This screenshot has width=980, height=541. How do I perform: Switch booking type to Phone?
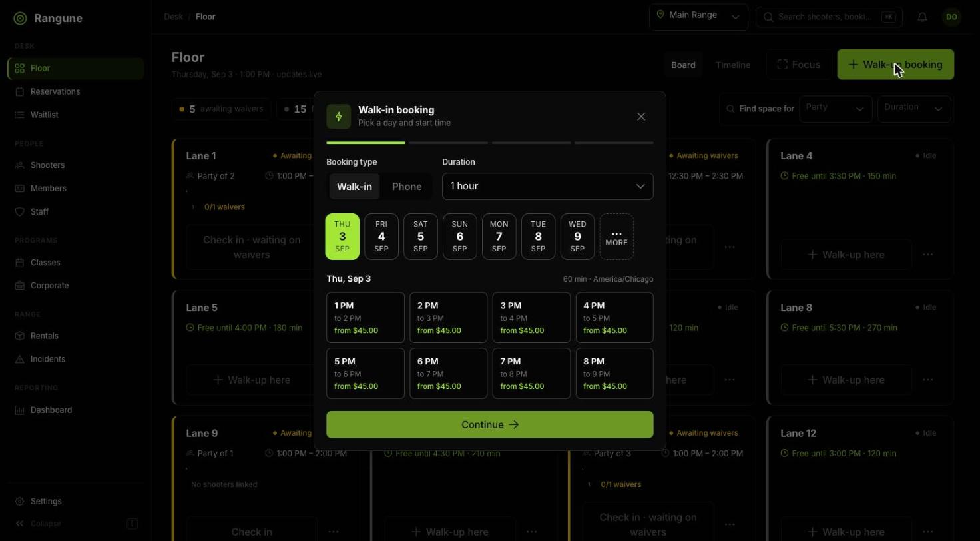pyautogui.click(x=407, y=187)
